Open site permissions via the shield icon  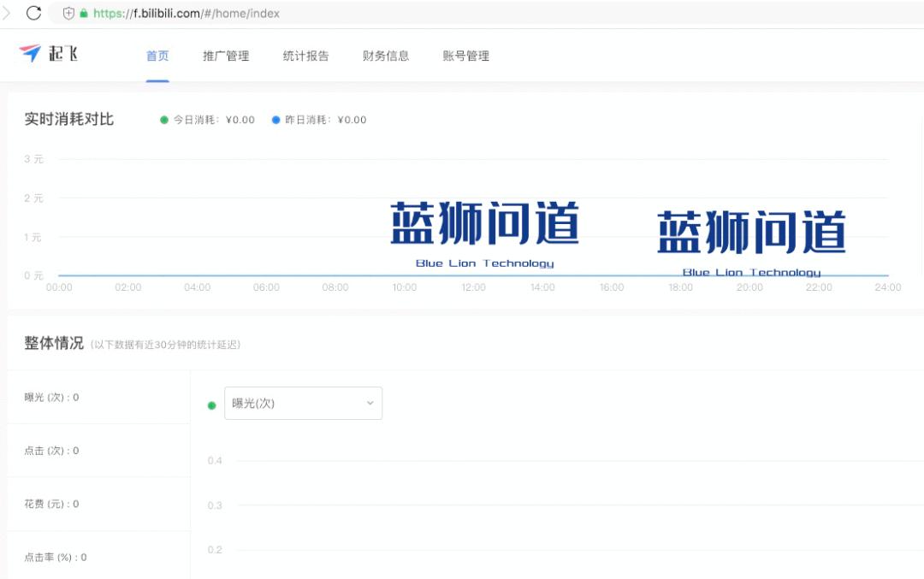(x=67, y=14)
